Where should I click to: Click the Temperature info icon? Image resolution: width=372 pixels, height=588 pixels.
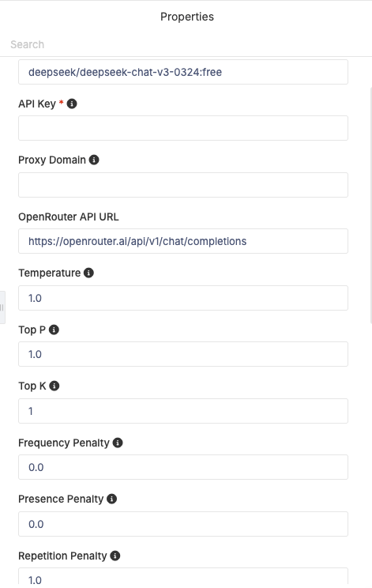click(88, 273)
